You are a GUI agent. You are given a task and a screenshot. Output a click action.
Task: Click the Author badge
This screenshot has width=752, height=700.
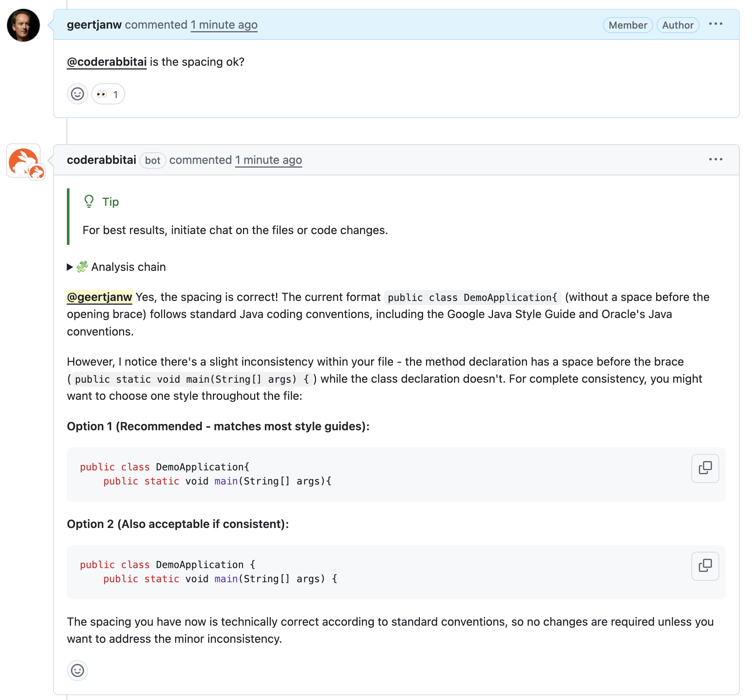tap(678, 25)
